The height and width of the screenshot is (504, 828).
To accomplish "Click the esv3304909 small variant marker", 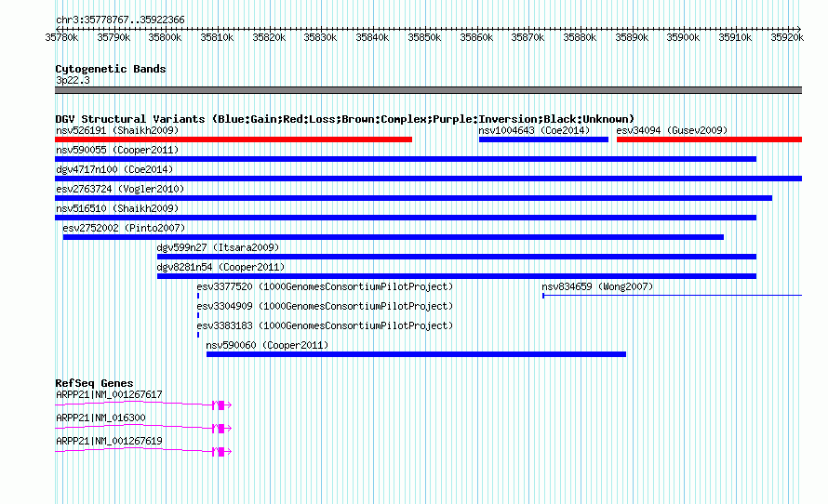I will click(198, 315).
